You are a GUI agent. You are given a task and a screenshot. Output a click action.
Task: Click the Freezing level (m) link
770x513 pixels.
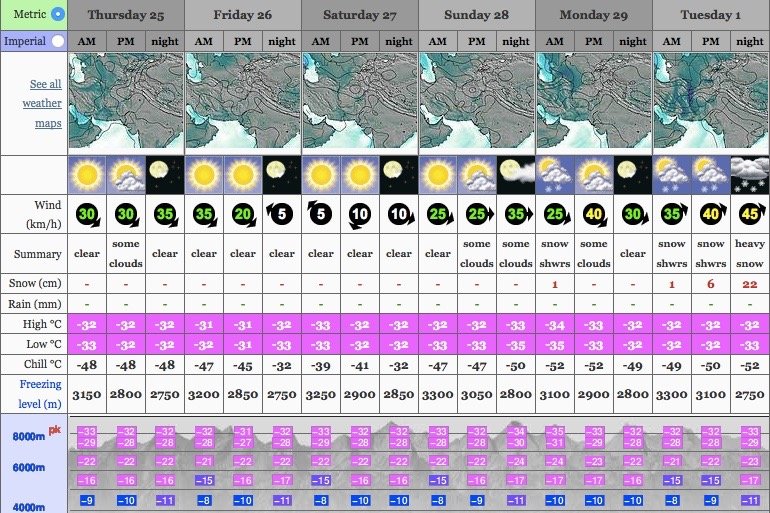[x=40, y=393]
